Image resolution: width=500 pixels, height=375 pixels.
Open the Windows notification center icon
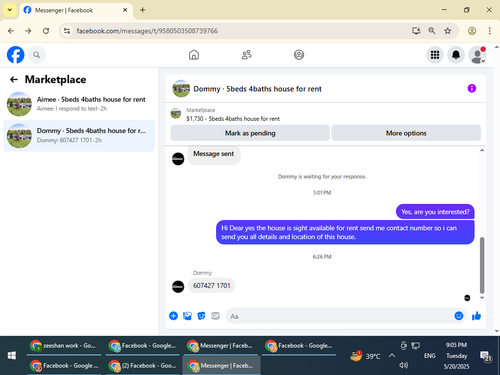(486, 356)
